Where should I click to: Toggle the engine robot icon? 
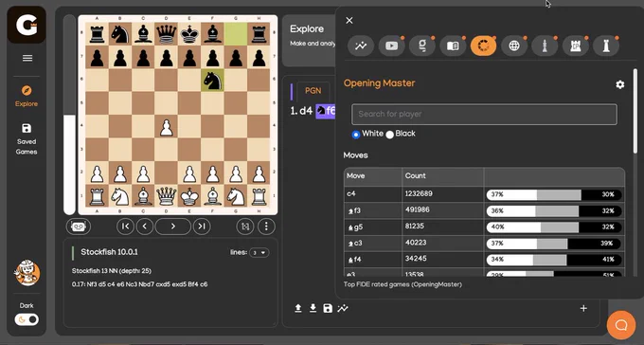pyautogui.click(x=78, y=227)
